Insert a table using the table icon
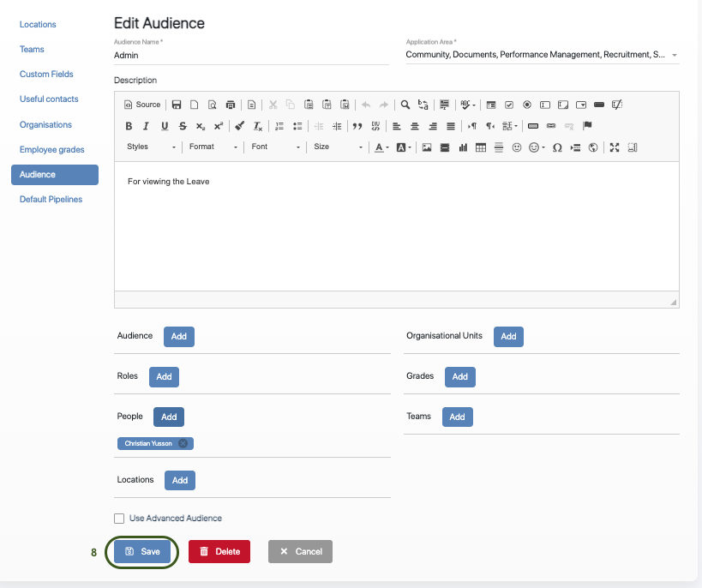Viewport: 702px width, 588px height. [x=481, y=147]
